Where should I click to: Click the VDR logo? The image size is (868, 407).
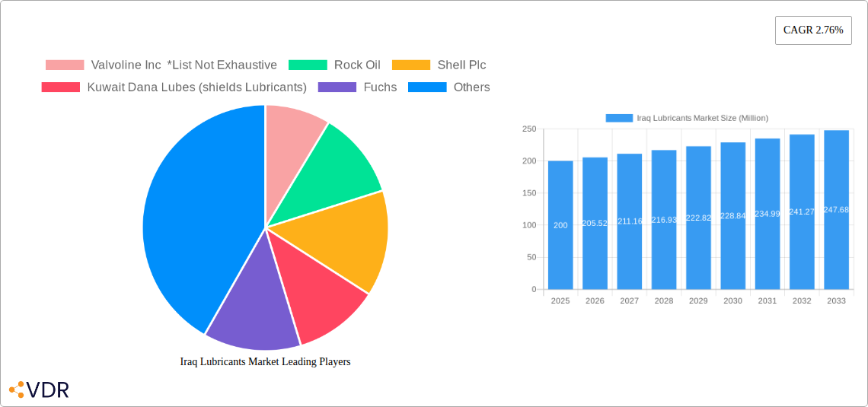tap(40, 390)
